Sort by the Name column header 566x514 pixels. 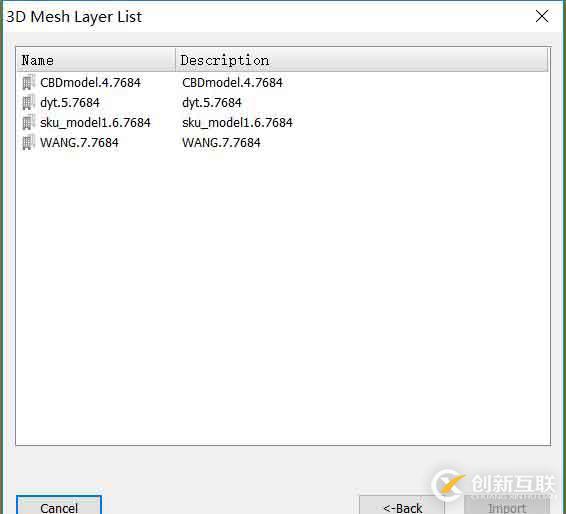click(x=96, y=60)
